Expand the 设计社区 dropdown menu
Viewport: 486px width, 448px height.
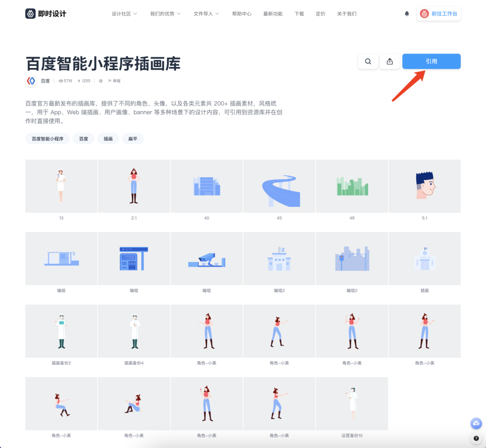124,13
